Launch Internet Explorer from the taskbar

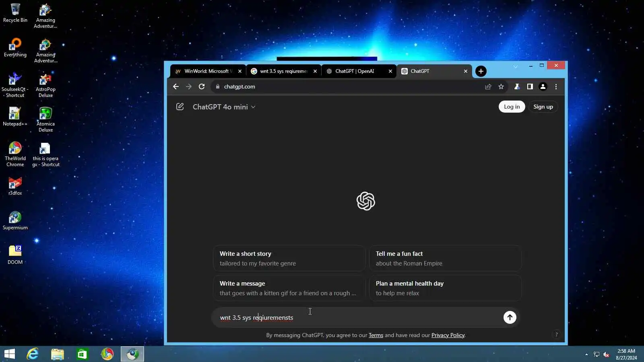(x=33, y=354)
